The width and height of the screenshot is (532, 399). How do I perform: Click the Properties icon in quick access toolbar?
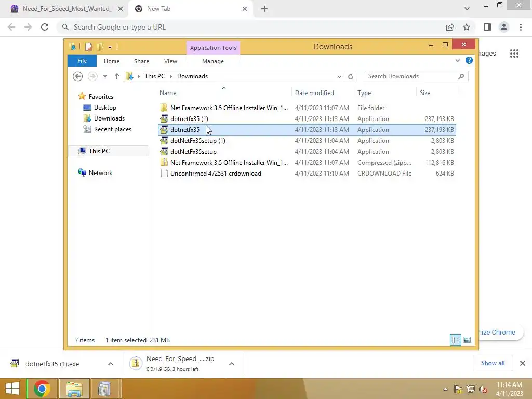(88, 47)
